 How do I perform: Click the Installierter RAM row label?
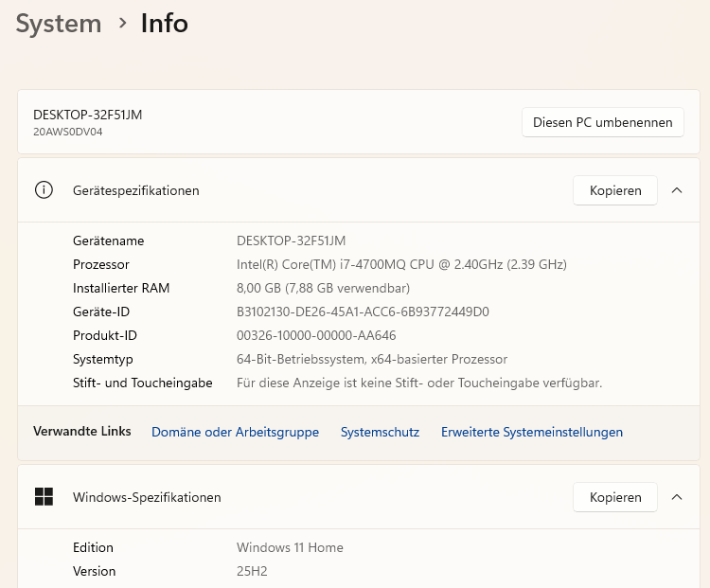pos(121,288)
